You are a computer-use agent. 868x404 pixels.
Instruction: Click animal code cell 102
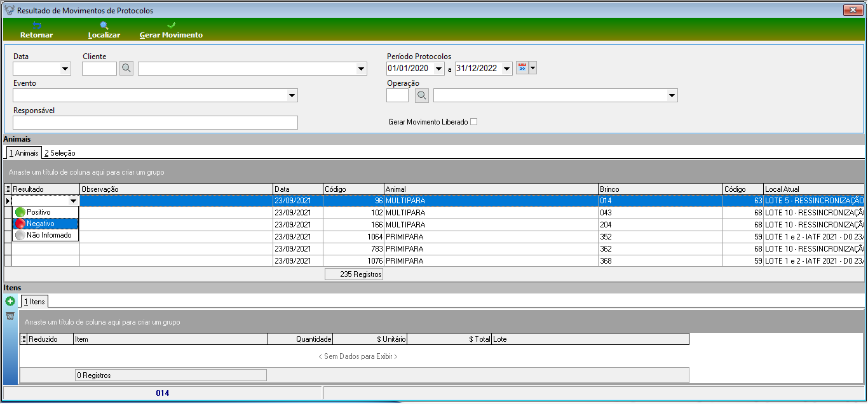354,213
